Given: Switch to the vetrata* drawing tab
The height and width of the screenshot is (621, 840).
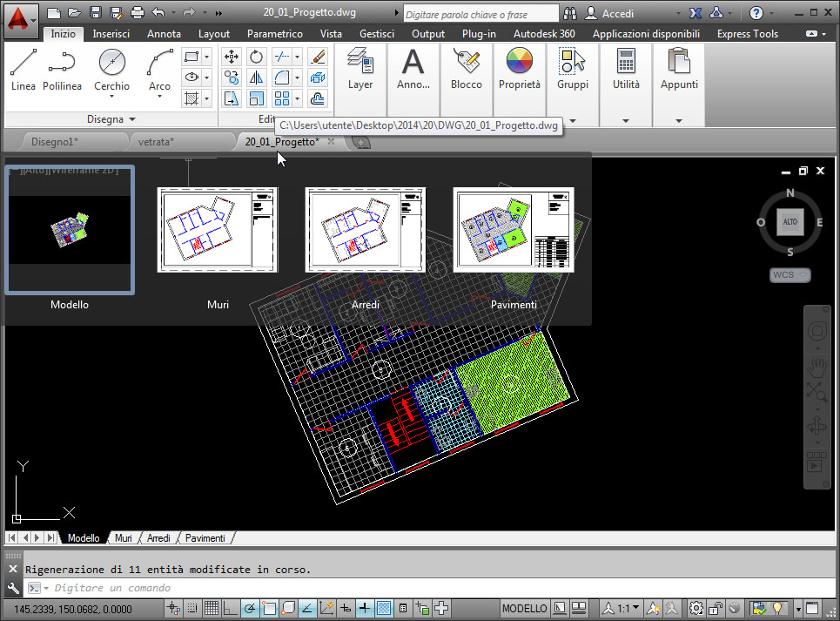Looking at the screenshot, I should pyautogui.click(x=157, y=141).
